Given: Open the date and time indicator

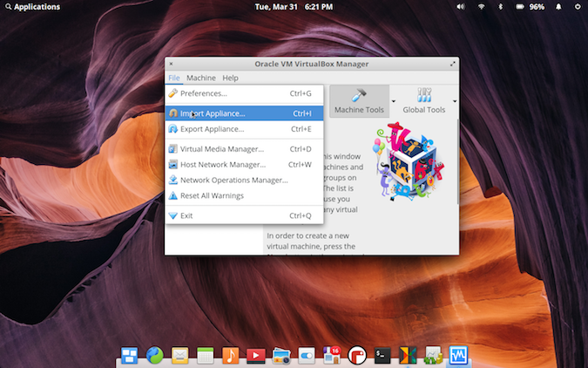Looking at the screenshot, I should pyautogui.click(x=294, y=7).
